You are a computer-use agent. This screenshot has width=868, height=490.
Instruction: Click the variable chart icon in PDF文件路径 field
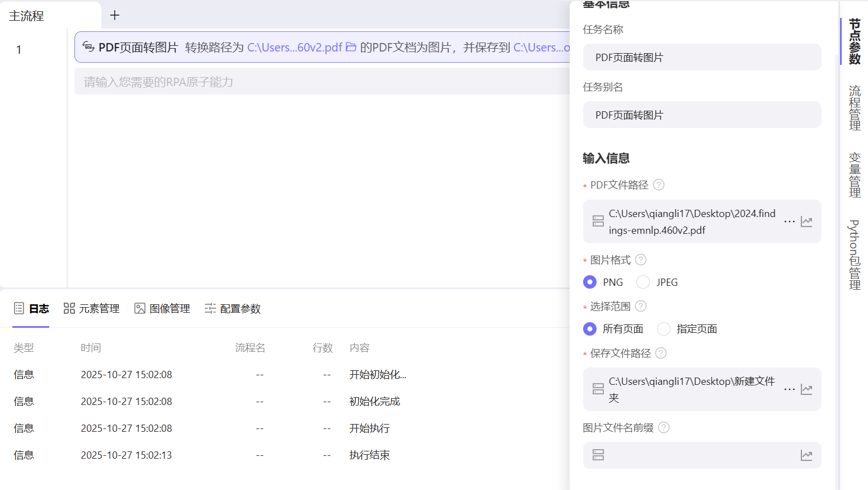pos(806,222)
